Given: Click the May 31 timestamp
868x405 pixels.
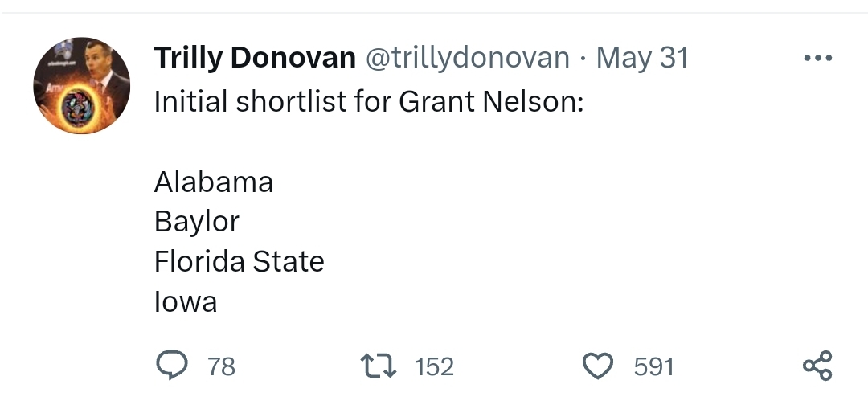Looking at the screenshot, I should 642,58.
